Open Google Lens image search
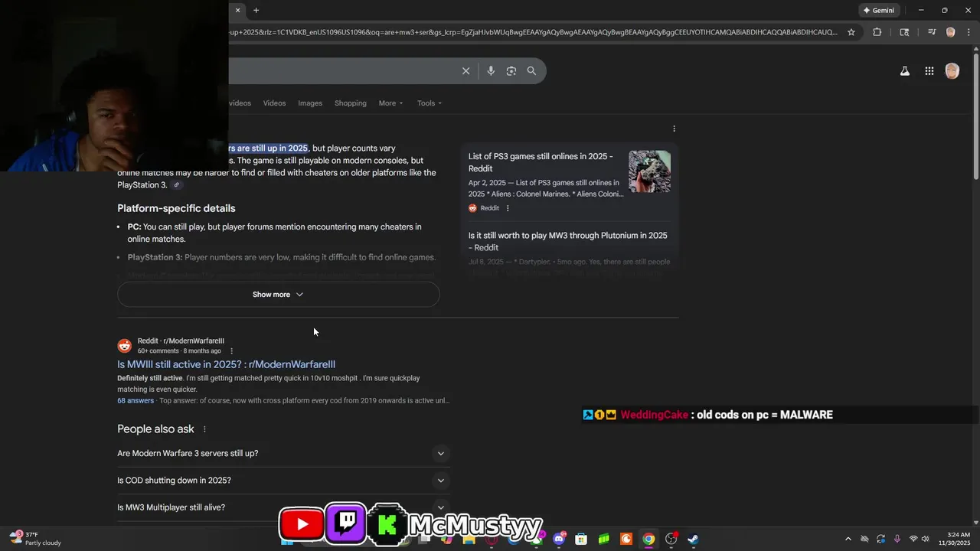This screenshot has height=551, width=980. [511, 70]
